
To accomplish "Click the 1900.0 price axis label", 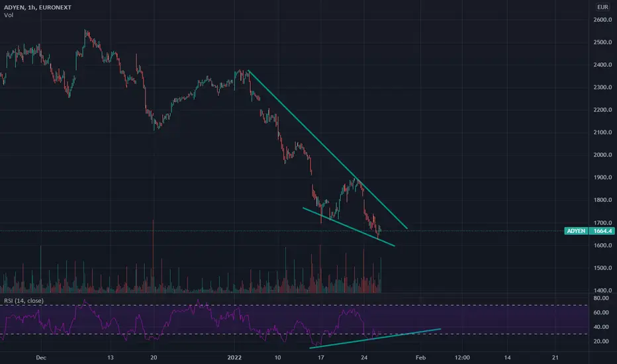I will coord(602,177).
